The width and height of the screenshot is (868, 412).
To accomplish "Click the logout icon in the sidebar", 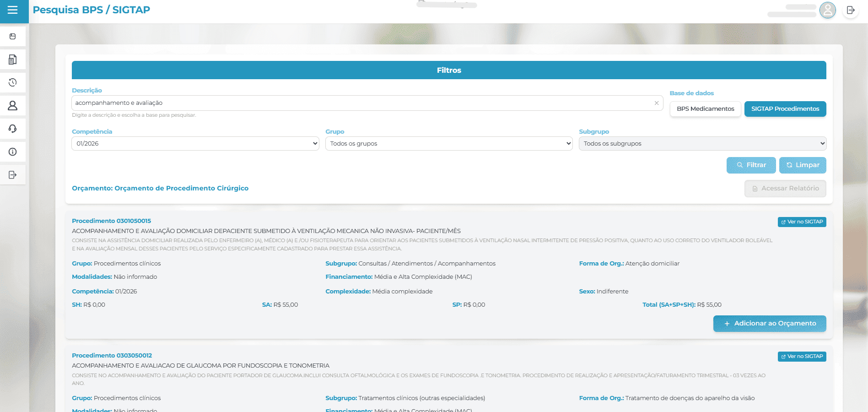I will [x=13, y=175].
